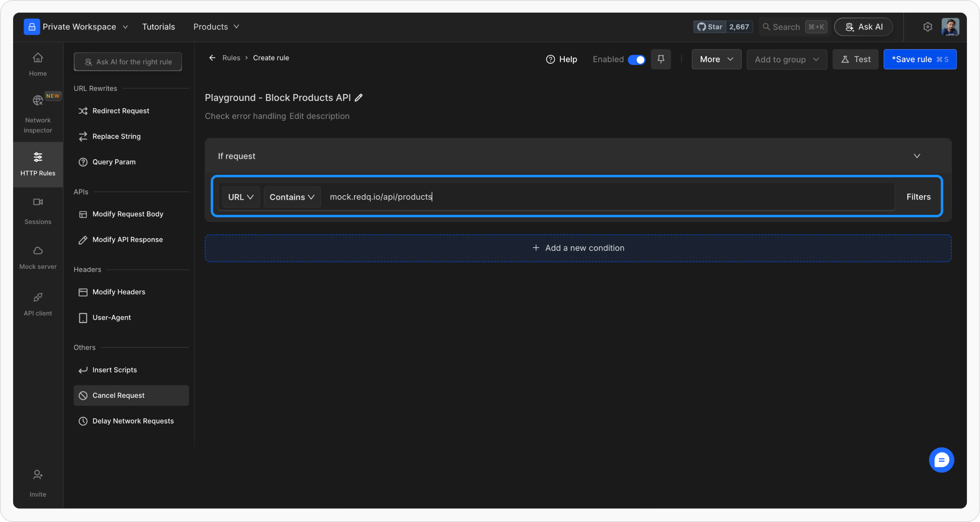The height and width of the screenshot is (522, 980).
Task: Open settings gear icon
Action: point(927,27)
